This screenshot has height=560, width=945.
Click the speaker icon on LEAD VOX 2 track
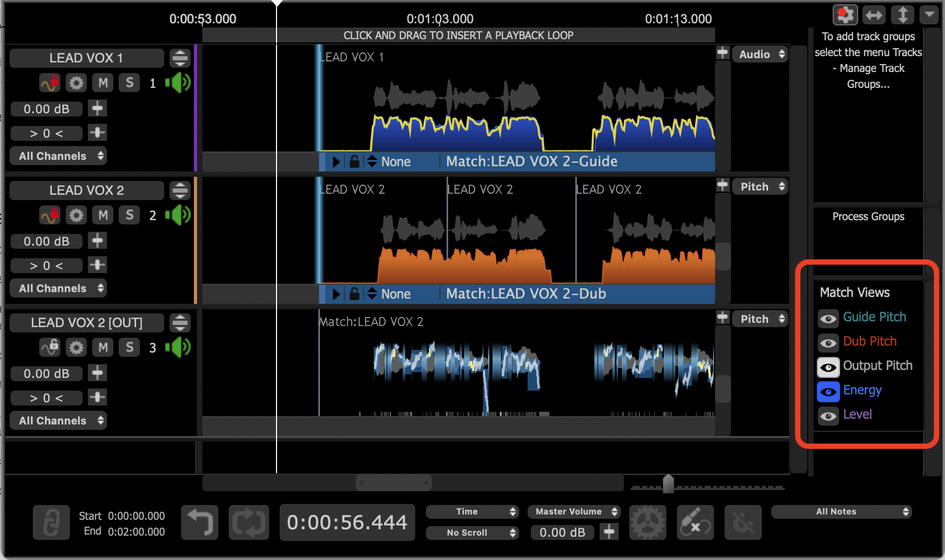178,215
